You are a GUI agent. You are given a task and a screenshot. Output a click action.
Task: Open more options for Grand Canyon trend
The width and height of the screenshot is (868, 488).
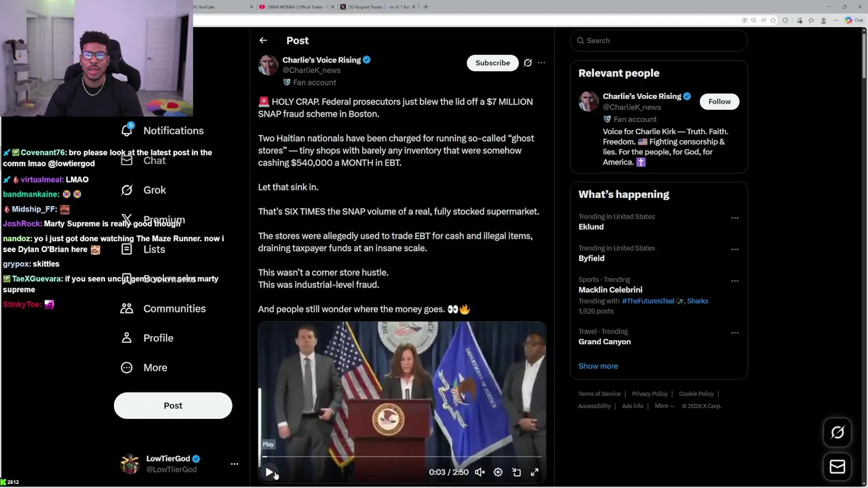[x=734, y=333]
